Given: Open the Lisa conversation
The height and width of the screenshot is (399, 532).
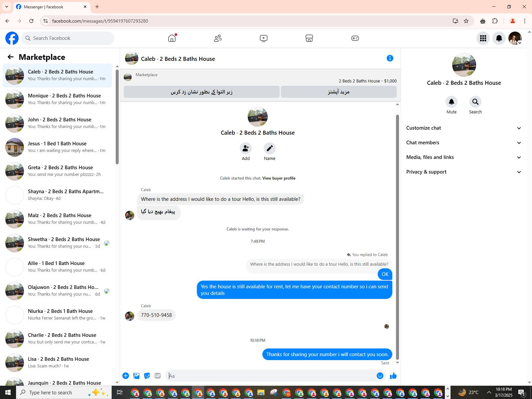Looking at the screenshot, I should (x=57, y=363).
